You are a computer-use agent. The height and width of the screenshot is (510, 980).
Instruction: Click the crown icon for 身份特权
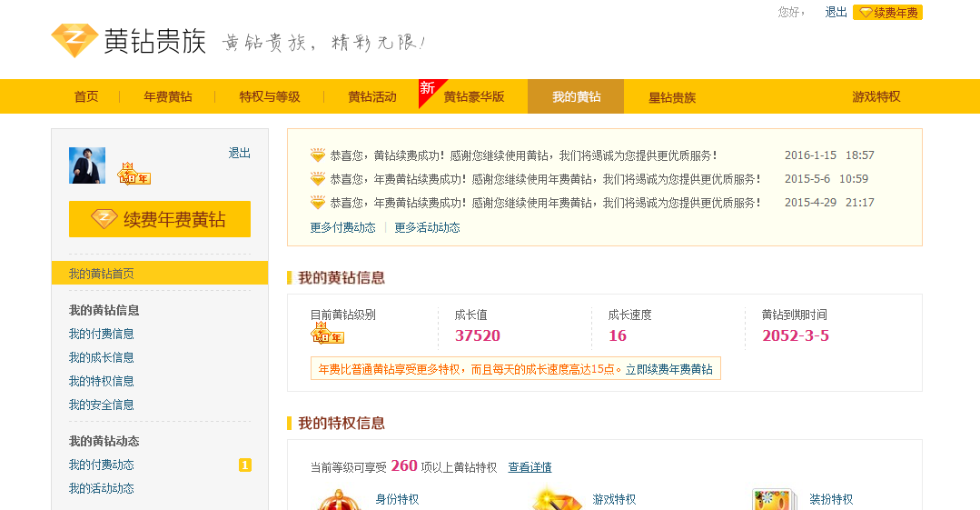tap(340, 499)
